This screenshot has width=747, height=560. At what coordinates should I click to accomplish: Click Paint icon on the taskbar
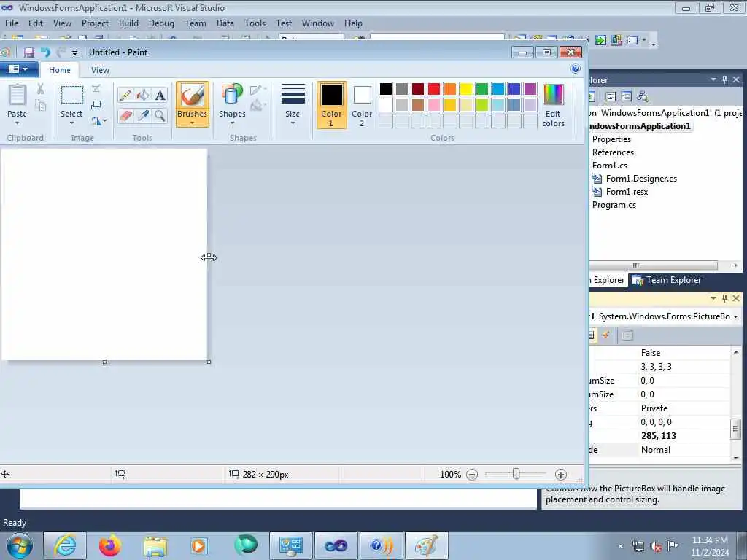(426, 545)
